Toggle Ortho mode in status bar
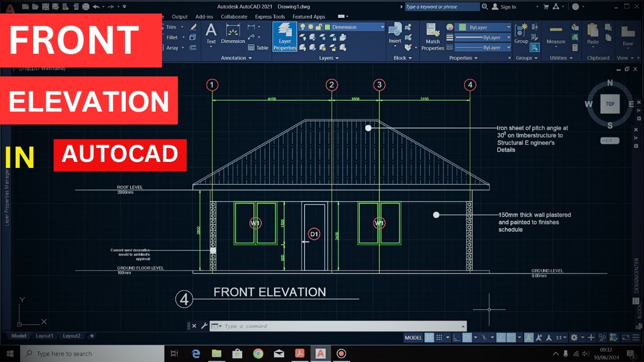 coord(456,338)
